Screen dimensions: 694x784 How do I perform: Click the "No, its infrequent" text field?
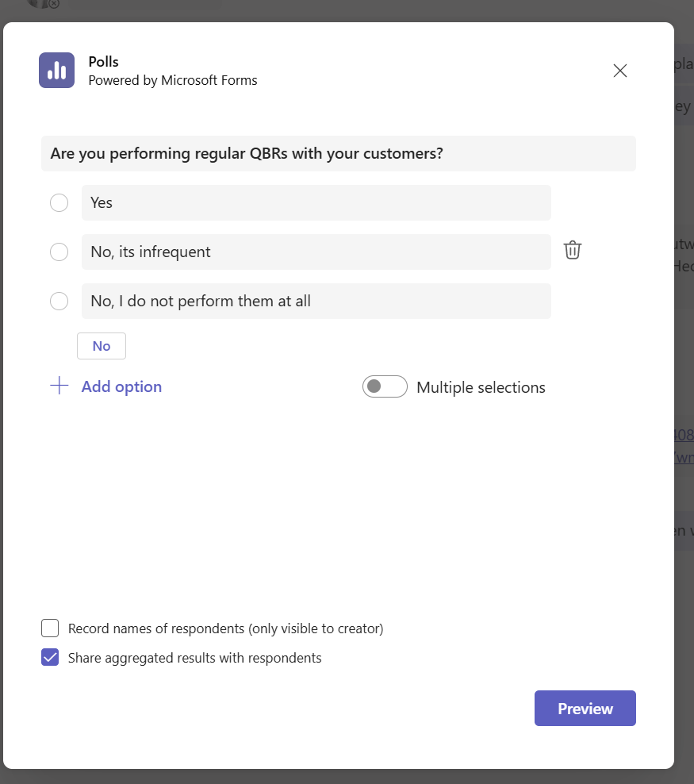(x=316, y=252)
